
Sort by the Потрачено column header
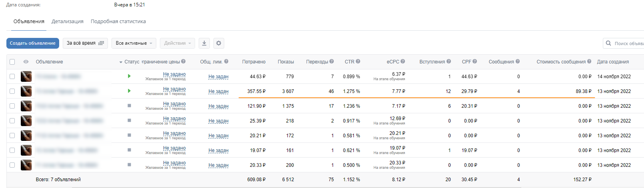[x=254, y=62]
